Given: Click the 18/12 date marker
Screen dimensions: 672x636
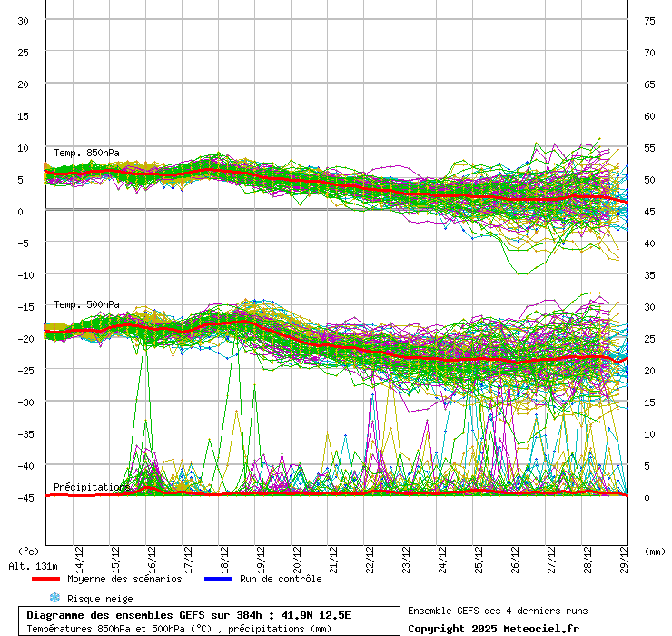Looking at the screenshot, I should (225, 553).
